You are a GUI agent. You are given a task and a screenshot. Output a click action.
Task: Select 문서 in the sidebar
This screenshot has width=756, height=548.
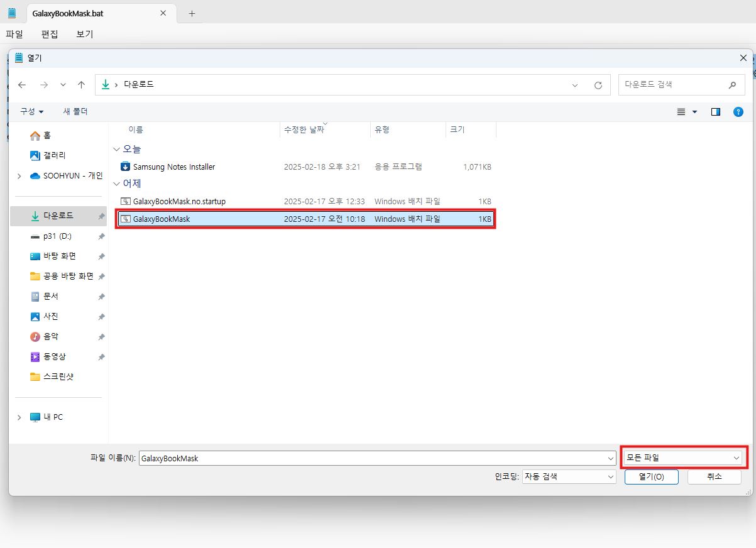click(57, 296)
